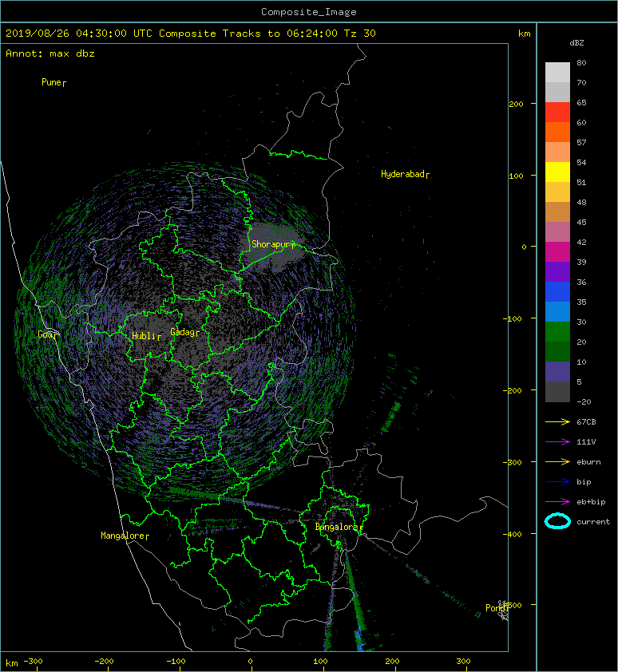Click the Composite_Image title text

click(309, 11)
